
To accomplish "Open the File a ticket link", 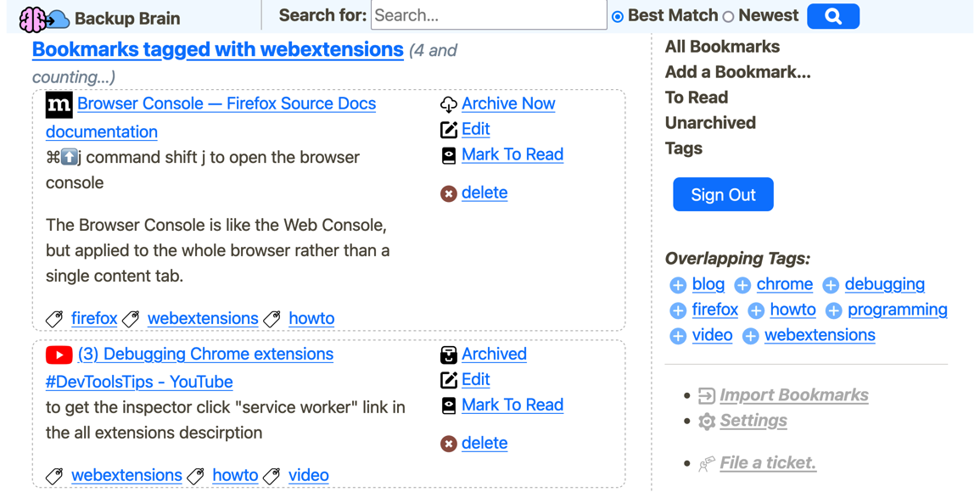I will click(768, 463).
